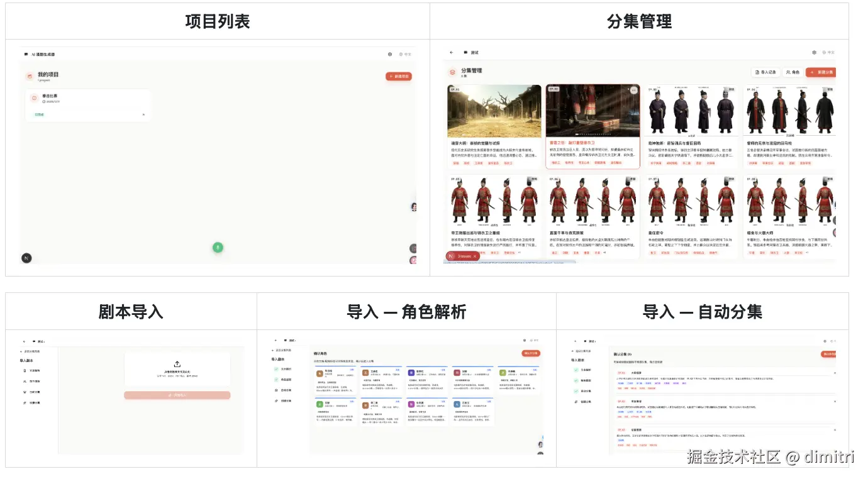The height and width of the screenshot is (479, 868).
Task: Click 返回分集列表 in 角色解析 screen
Action: [x=282, y=350]
